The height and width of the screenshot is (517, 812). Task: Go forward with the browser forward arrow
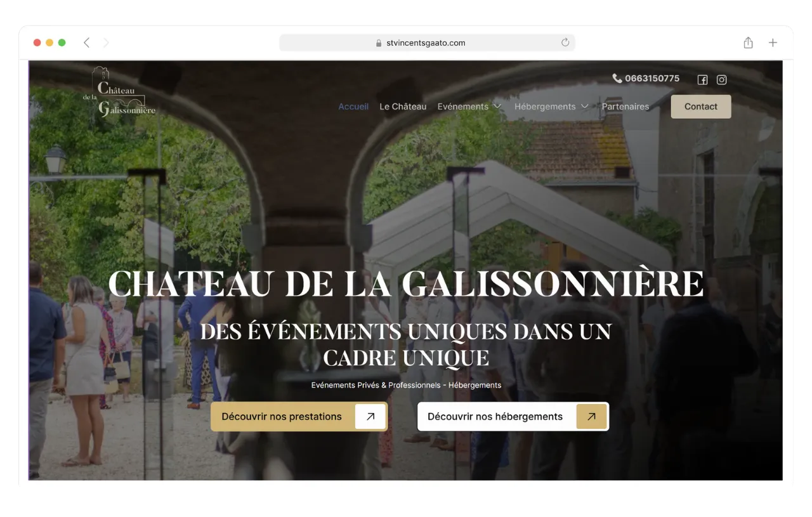coord(106,43)
